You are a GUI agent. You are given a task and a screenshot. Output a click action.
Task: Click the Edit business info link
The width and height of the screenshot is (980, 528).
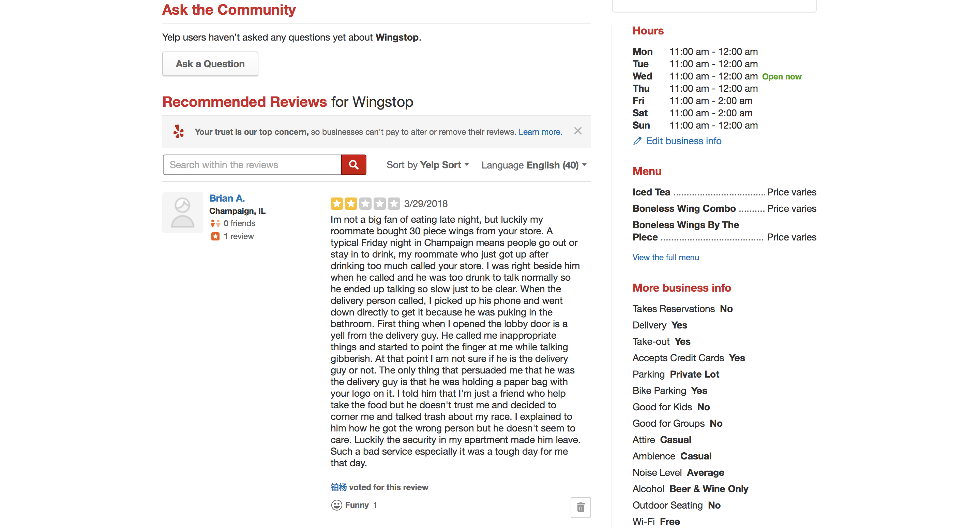(684, 141)
